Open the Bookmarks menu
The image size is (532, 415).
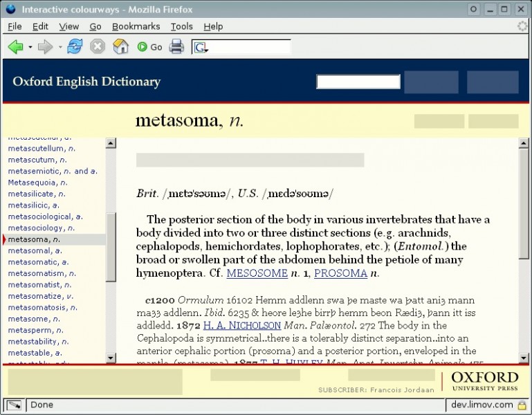click(x=136, y=26)
